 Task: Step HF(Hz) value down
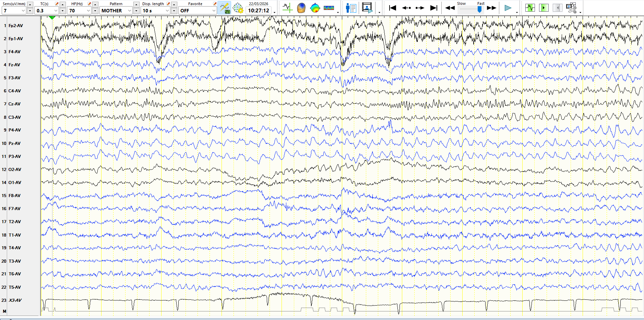point(95,11)
